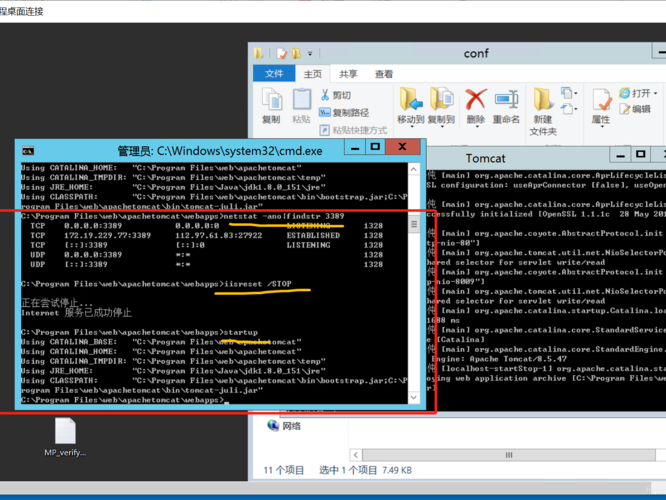Open the File (文件) ribbon tab
Viewport: 666px width, 500px height.
click(x=274, y=73)
